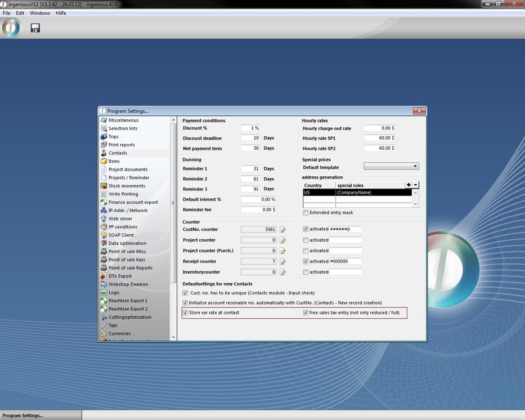Select the Stock movements settings entry
This screenshot has height=420, width=525.
pos(127,186)
